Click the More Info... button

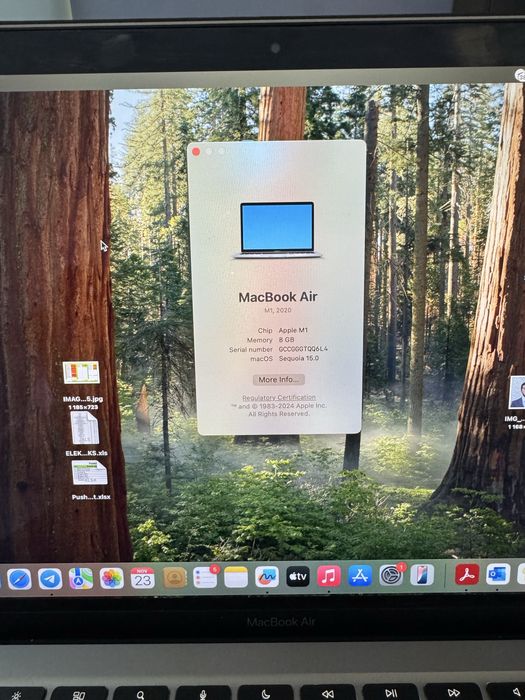(279, 379)
